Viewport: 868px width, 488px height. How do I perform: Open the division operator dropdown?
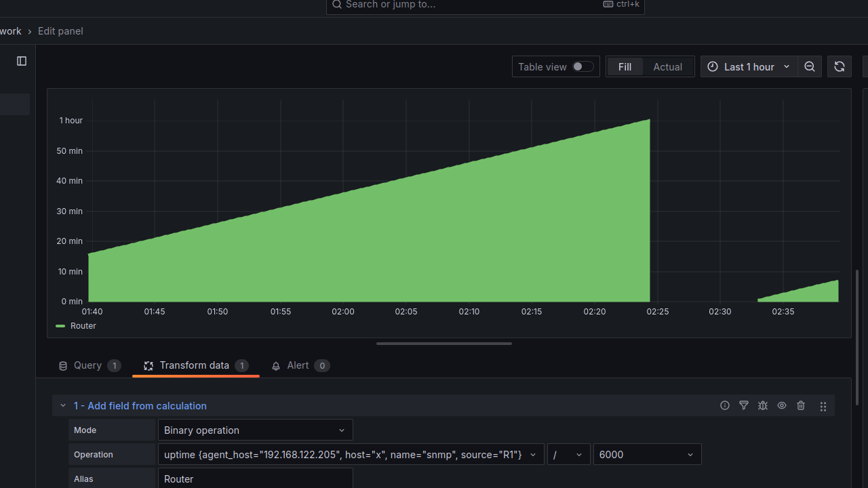click(x=568, y=455)
